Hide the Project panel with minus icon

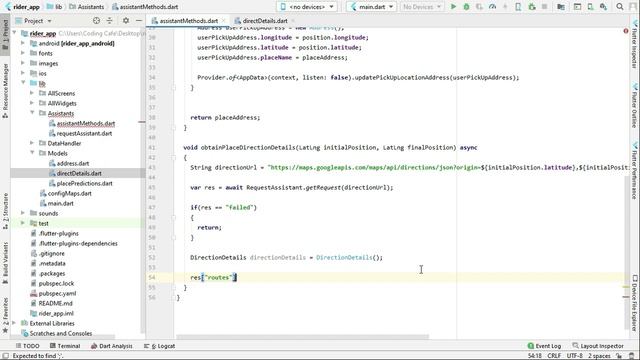[139, 20]
